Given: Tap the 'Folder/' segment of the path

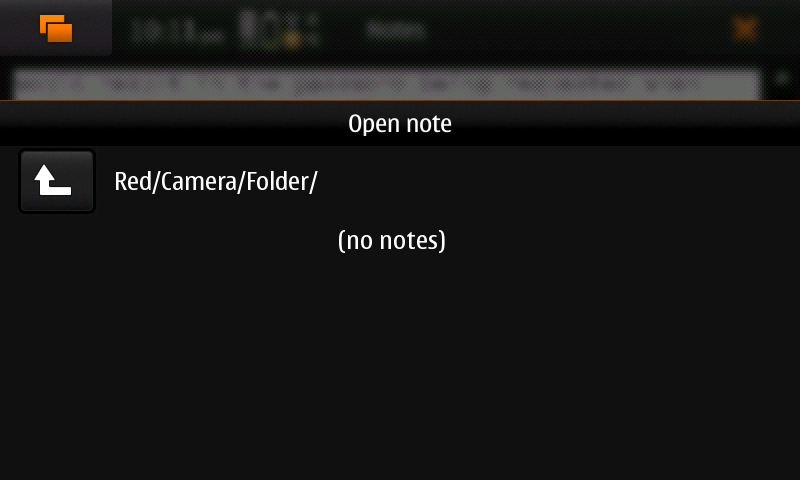Looking at the screenshot, I should click(x=282, y=182).
